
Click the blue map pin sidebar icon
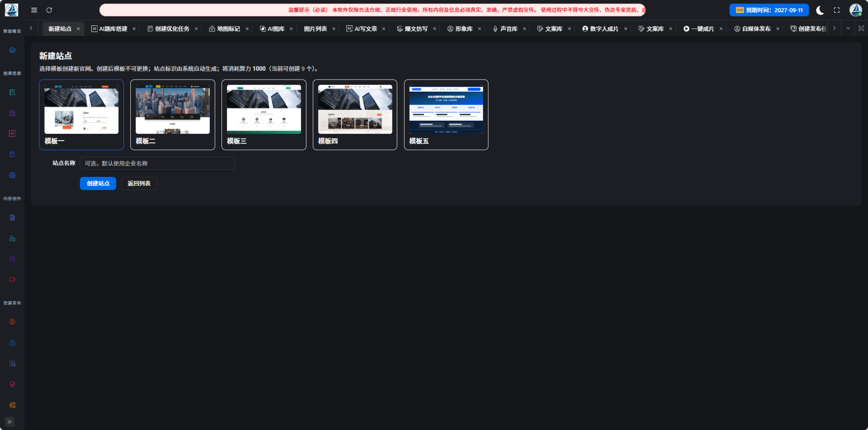[12, 343]
